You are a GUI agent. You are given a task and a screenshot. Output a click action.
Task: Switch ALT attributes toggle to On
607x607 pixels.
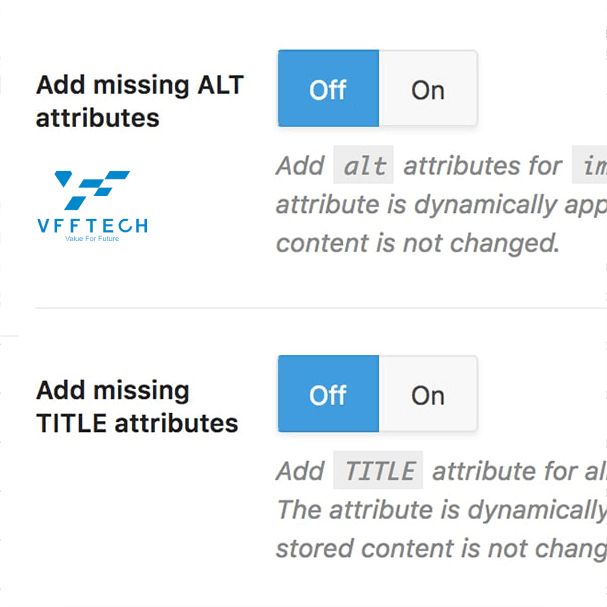(x=428, y=88)
